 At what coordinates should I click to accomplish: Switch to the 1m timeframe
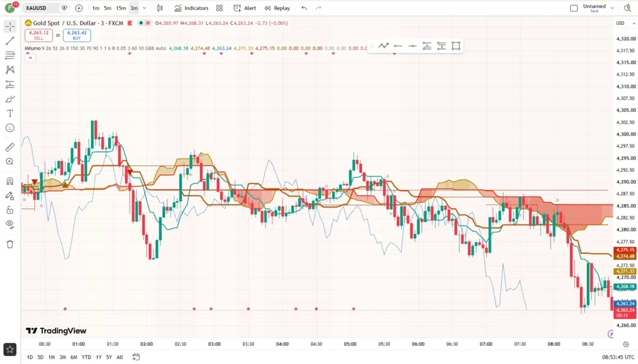(x=95, y=8)
